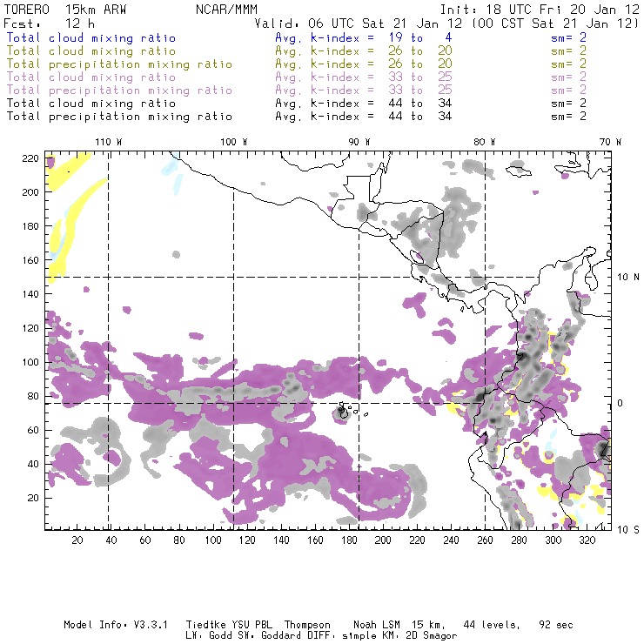The width and height of the screenshot is (644, 644).
Task: Click the 'YSU PBL' scheme name
Action: click(252, 625)
